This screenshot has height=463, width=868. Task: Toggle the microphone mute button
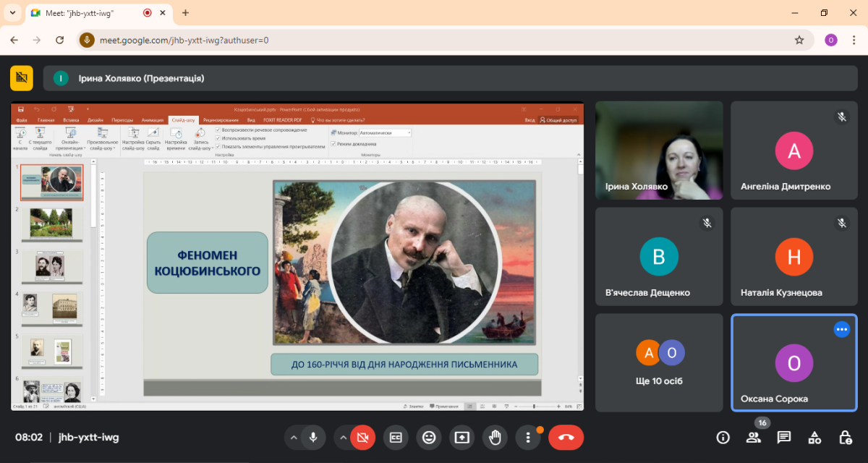(313, 437)
